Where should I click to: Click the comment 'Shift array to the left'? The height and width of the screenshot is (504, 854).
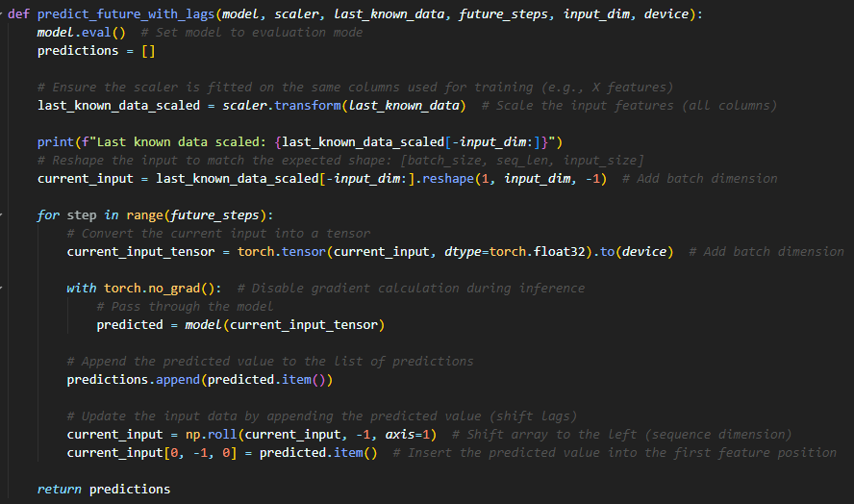622,434
